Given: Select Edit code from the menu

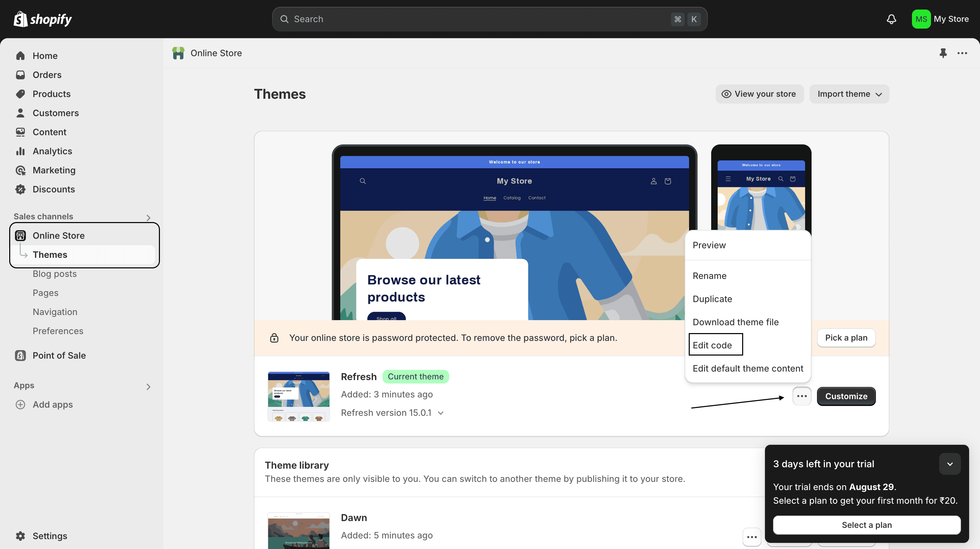Looking at the screenshot, I should tap(712, 345).
